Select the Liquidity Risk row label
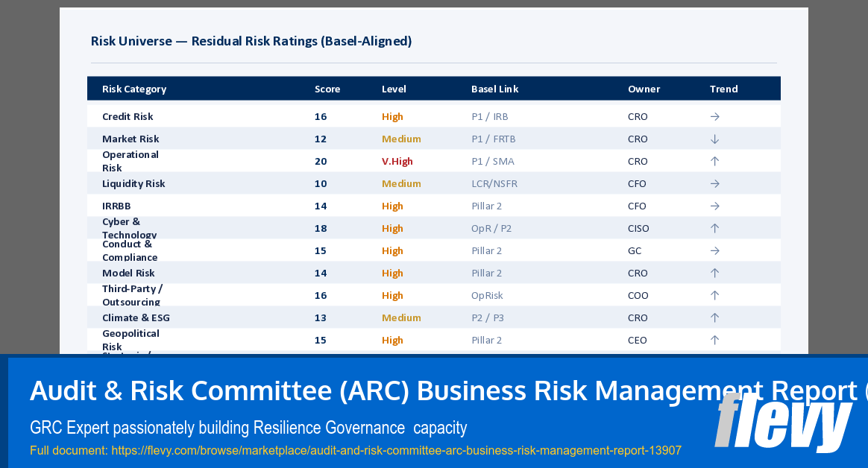Screen dimensions: 868x468 pos(133,183)
